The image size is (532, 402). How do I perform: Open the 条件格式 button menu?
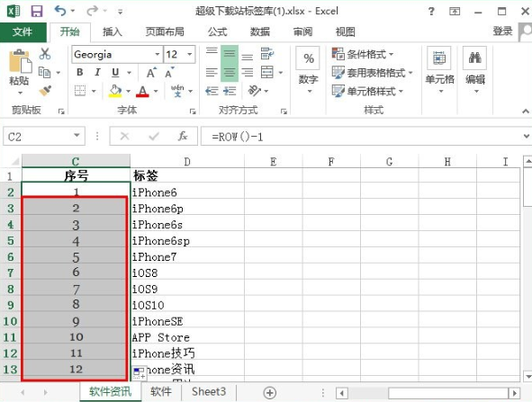[363, 54]
